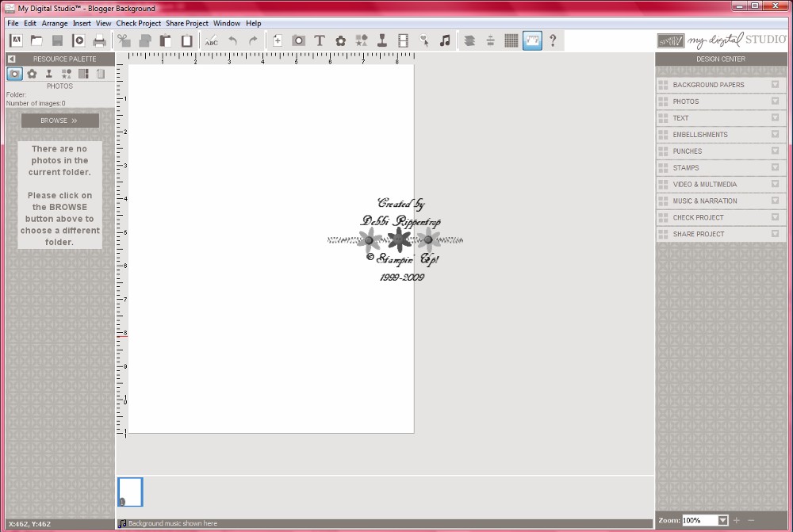
Task: Open a project with the folder icon
Action: point(36,40)
